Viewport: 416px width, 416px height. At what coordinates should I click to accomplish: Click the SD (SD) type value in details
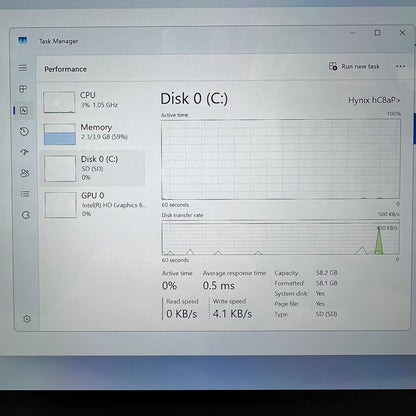326,314
